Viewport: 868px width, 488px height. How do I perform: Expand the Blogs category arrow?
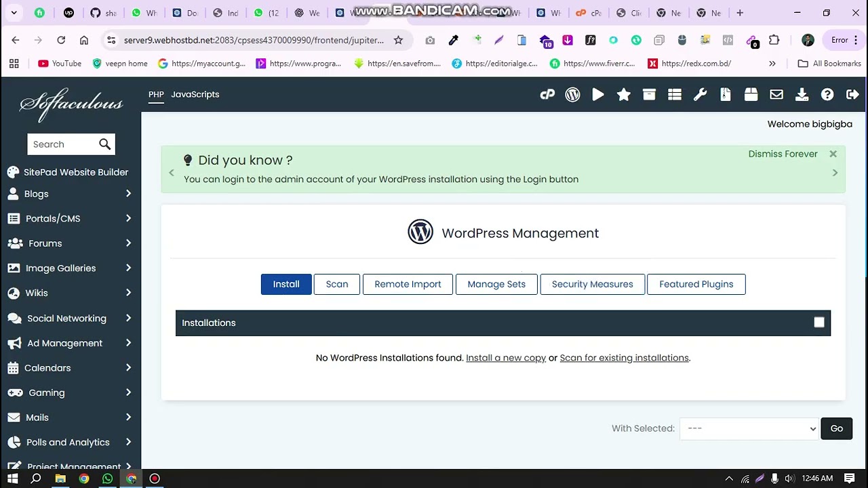coord(128,194)
